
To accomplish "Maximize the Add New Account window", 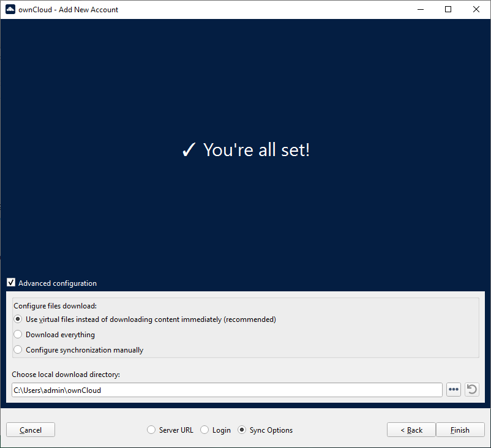I will click(448, 9).
